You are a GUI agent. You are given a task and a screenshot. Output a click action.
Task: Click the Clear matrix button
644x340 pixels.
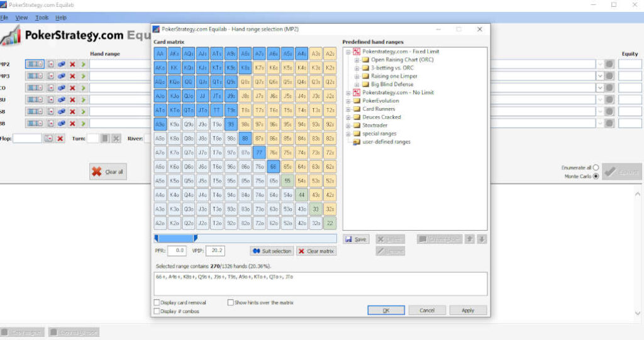click(316, 251)
